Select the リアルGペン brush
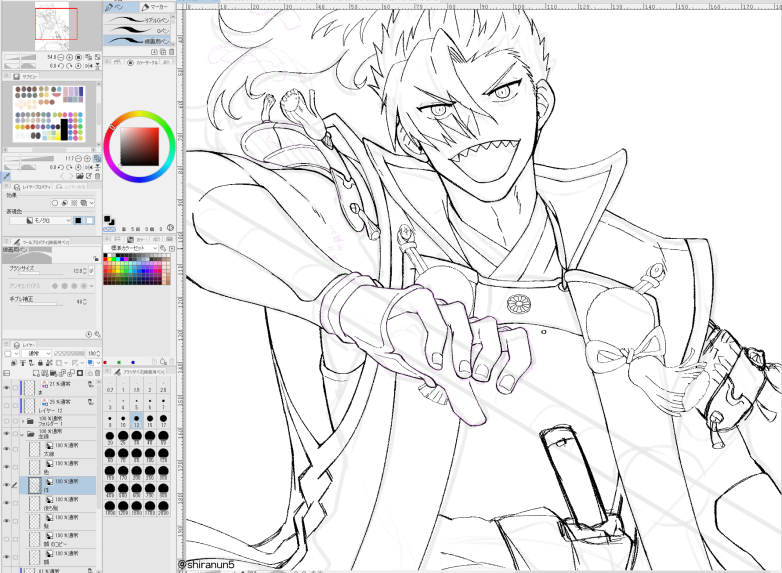The width and height of the screenshot is (782, 573). [x=138, y=20]
